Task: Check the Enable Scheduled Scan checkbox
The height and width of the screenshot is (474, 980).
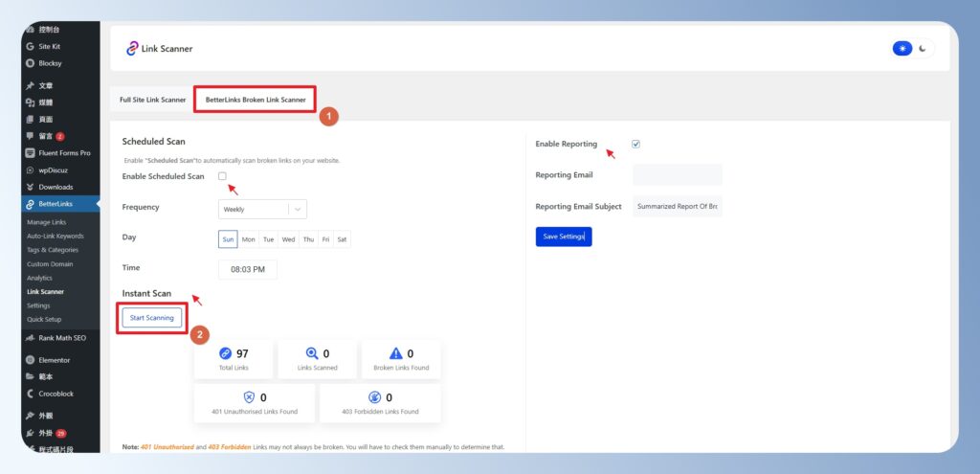Action: pos(222,176)
